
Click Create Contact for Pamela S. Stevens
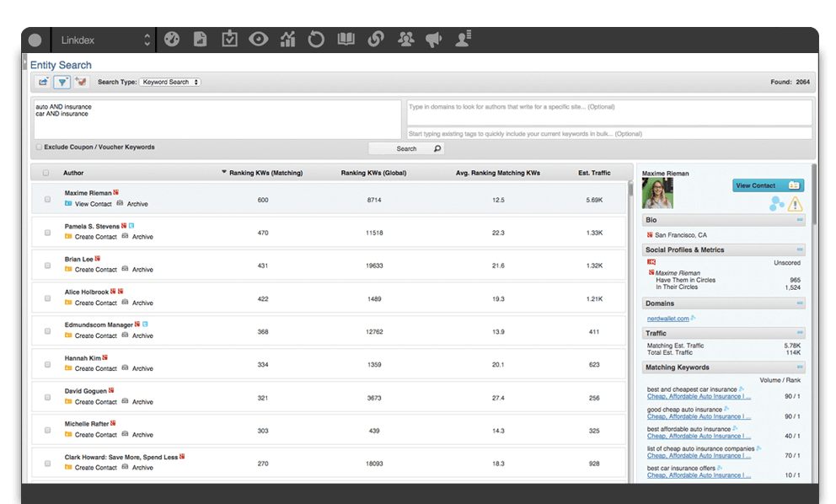pos(95,237)
